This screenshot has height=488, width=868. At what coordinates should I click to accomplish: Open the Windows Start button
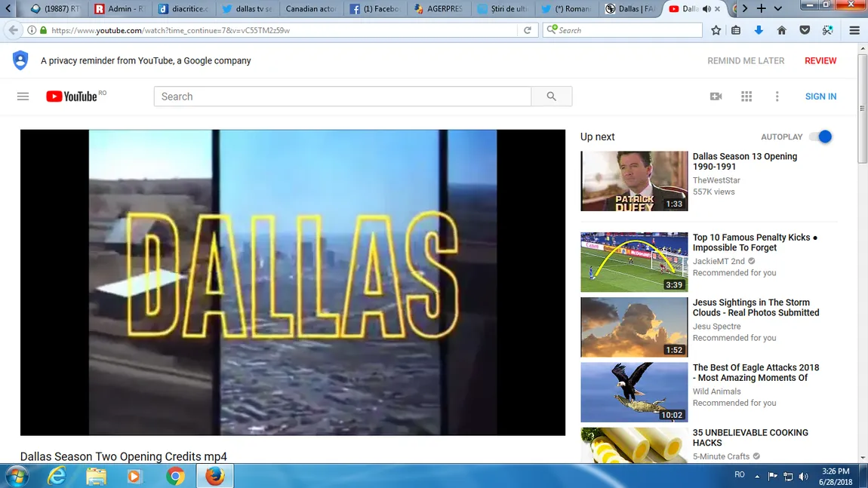[17, 476]
